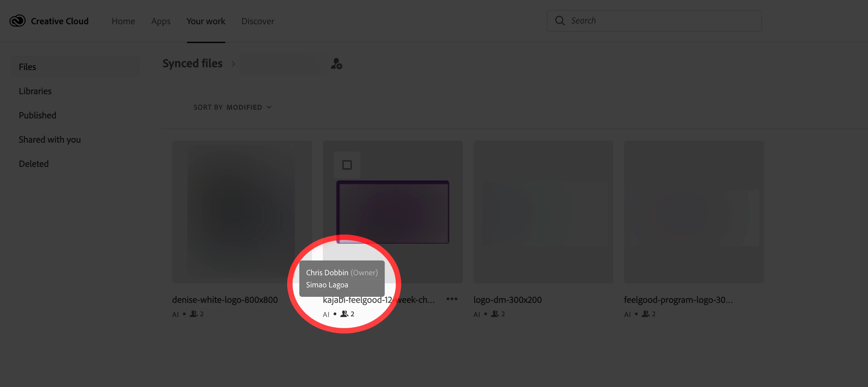Image resolution: width=868 pixels, height=387 pixels.
Task: Click collaborators icon under feelgood-program-logo file
Action: coord(645,314)
